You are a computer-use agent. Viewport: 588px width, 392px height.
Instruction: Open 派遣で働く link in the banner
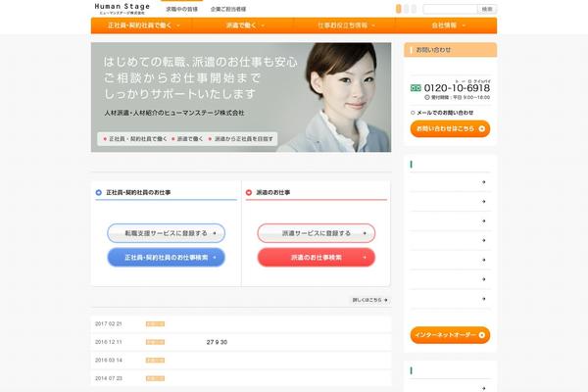(x=187, y=139)
